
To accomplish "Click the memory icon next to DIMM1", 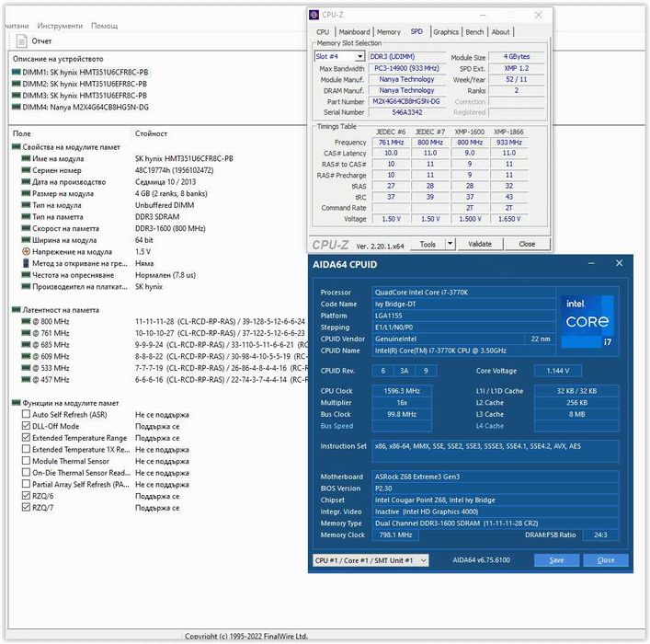I will [17, 72].
